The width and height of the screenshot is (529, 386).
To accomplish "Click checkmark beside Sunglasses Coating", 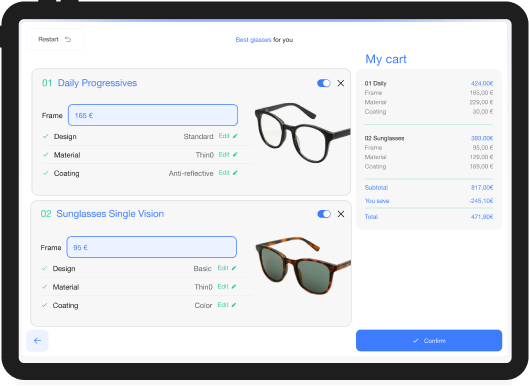I will (44, 305).
